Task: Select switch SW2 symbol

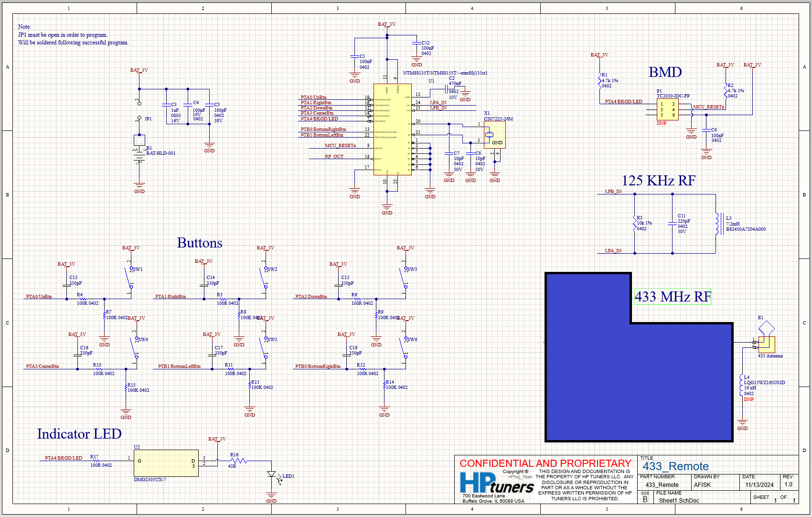Action: click(264, 277)
